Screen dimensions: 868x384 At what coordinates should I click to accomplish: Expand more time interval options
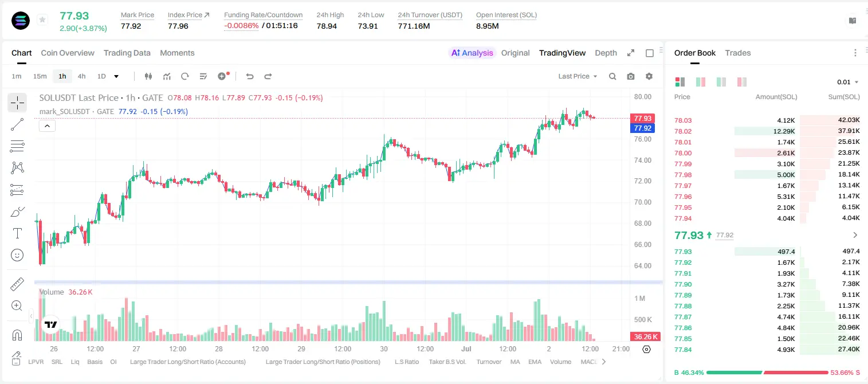pos(116,76)
